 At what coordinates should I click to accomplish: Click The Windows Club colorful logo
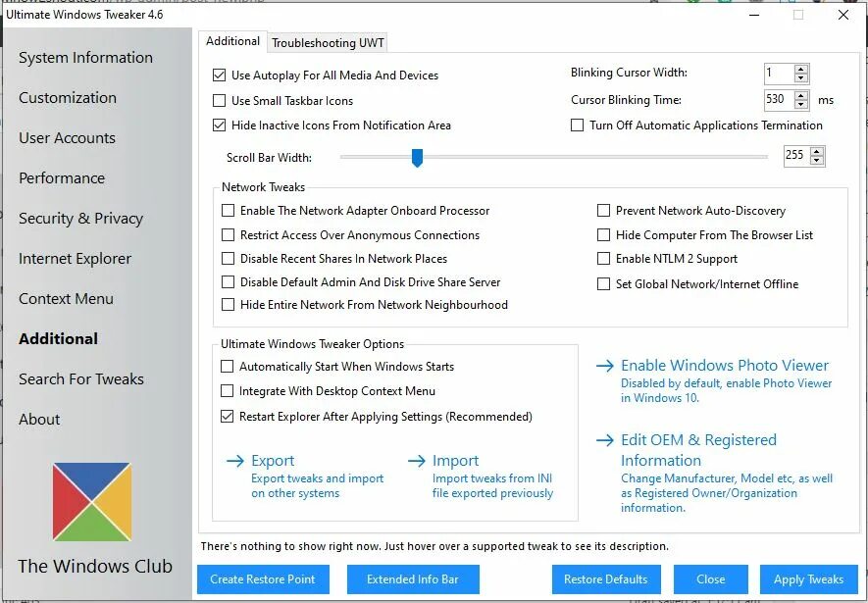[92, 502]
